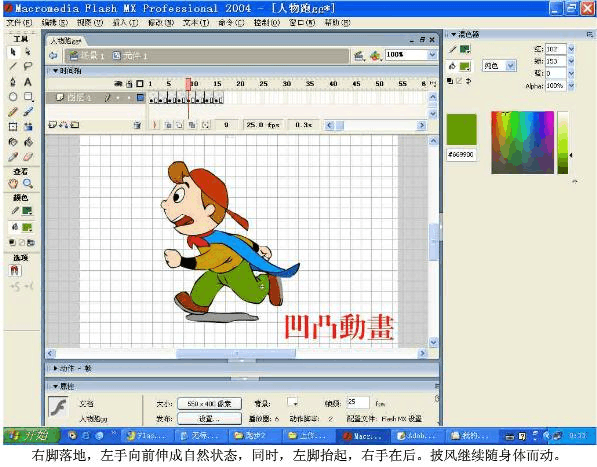Viewport: 597px width, 467px height.
Task: Click the insert layer folder icon
Action: 75,124
